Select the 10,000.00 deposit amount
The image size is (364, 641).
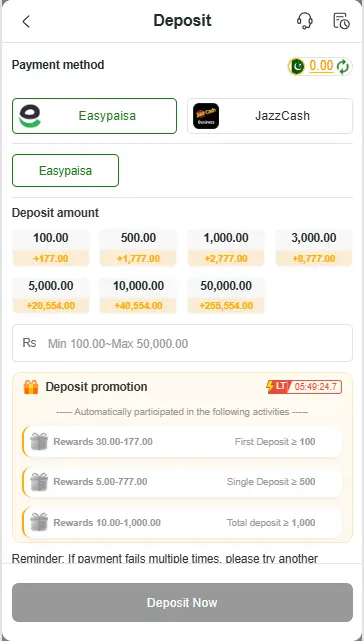(x=138, y=295)
